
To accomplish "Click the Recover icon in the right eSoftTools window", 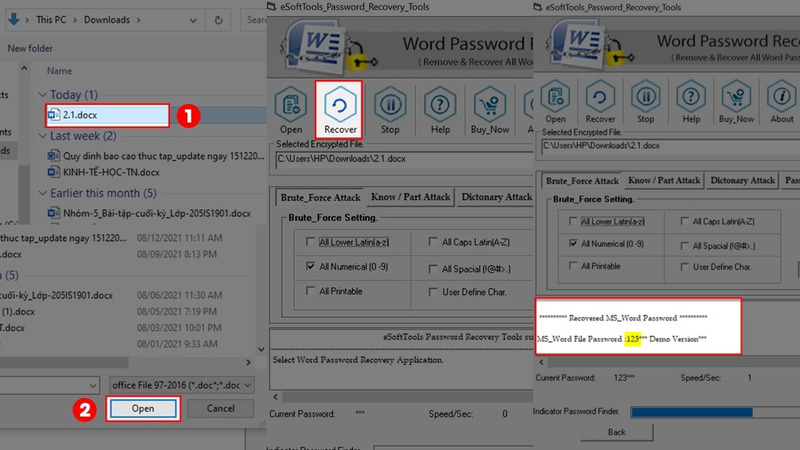I will 600,96.
